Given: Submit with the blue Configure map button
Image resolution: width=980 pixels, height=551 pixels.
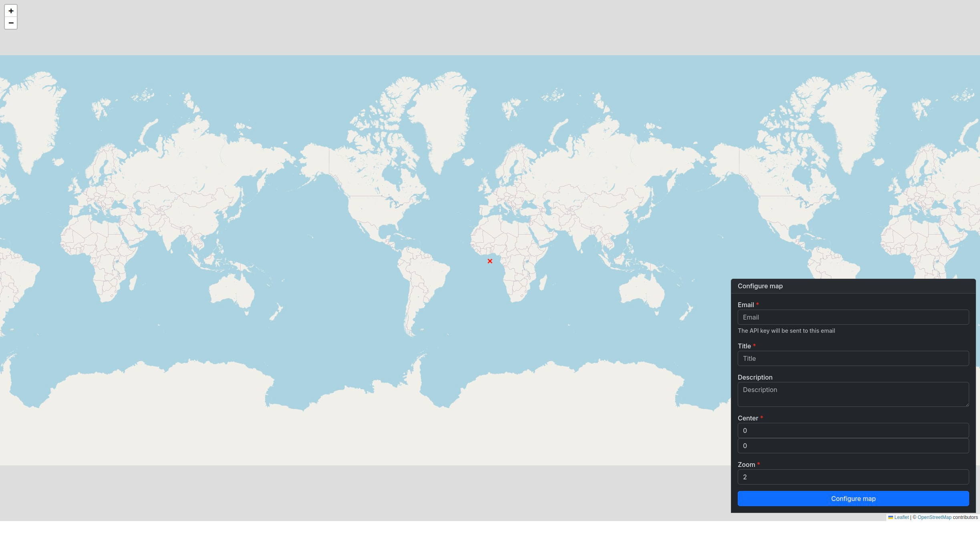Looking at the screenshot, I should 853,499.
